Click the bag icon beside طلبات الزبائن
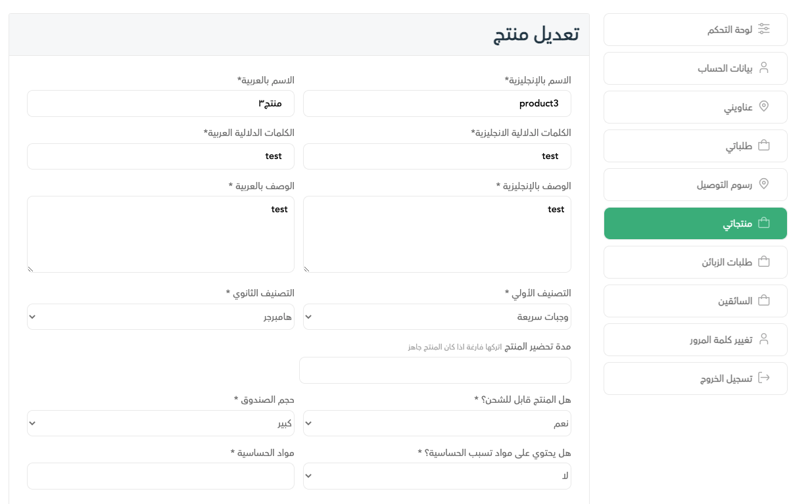 coord(764,262)
